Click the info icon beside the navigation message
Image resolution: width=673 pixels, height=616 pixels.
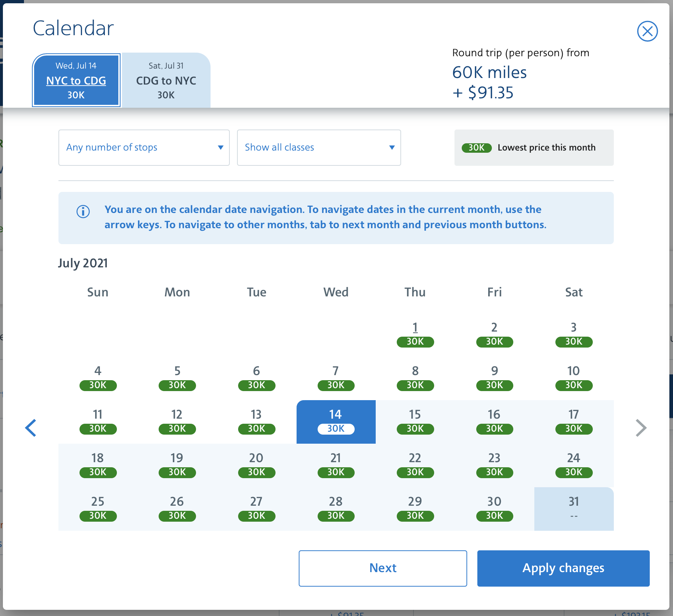pos(83,212)
